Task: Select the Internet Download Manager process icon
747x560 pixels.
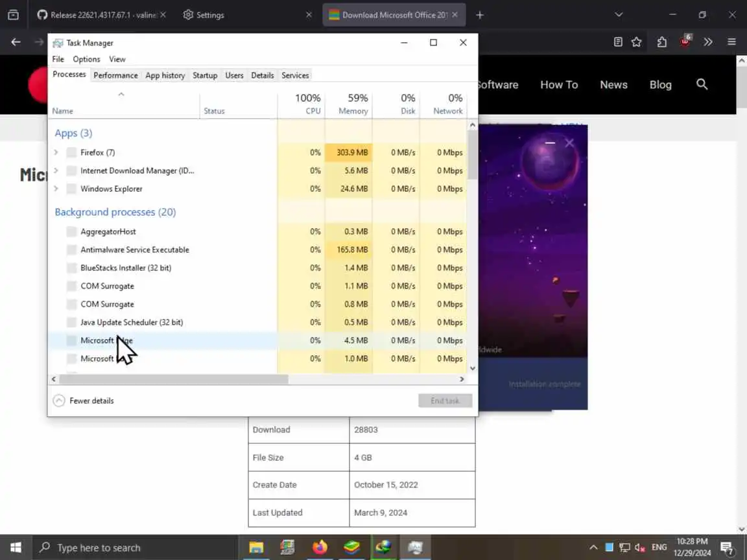Action: 71,170
